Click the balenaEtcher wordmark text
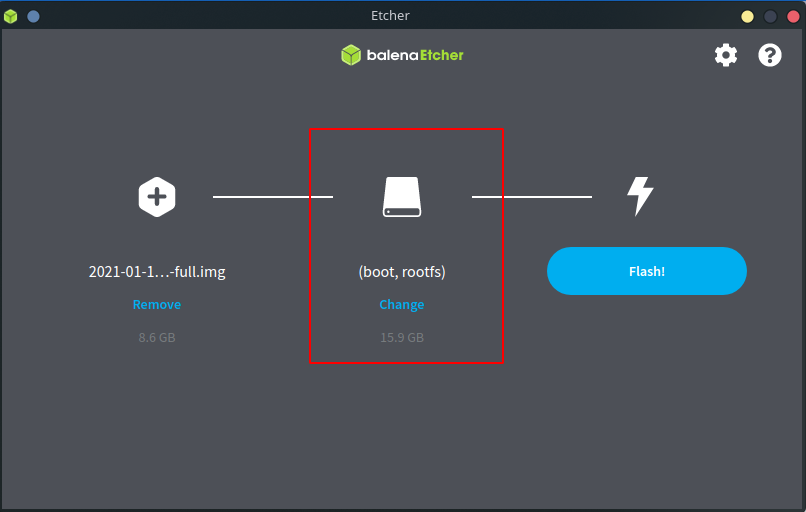 [x=414, y=55]
